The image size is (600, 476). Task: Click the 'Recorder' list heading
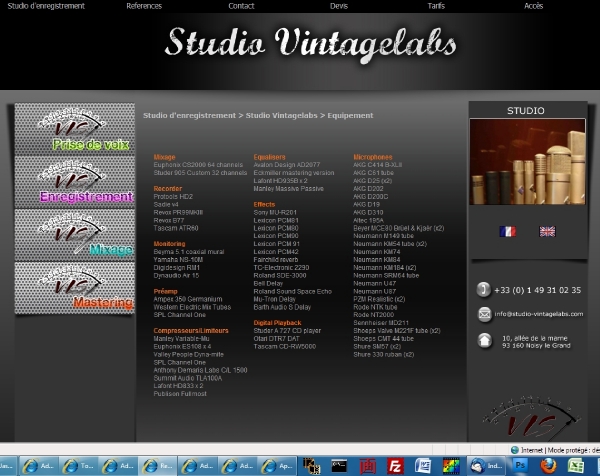click(168, 189)
